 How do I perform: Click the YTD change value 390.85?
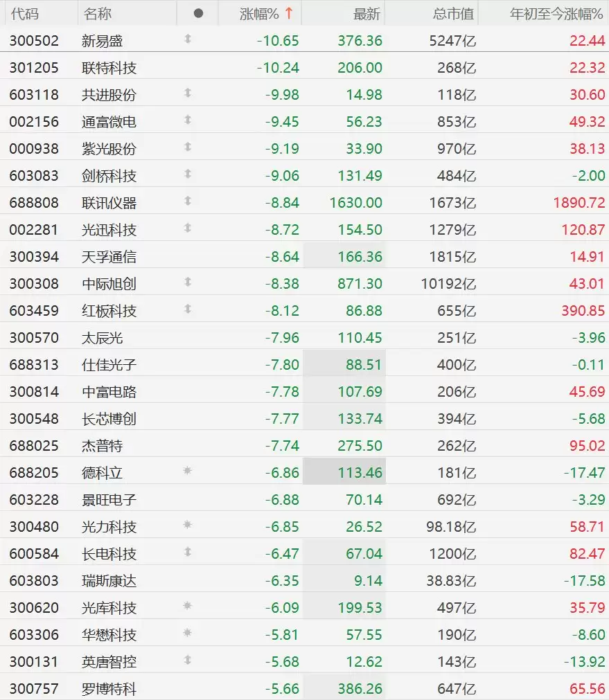click(583, 311)
